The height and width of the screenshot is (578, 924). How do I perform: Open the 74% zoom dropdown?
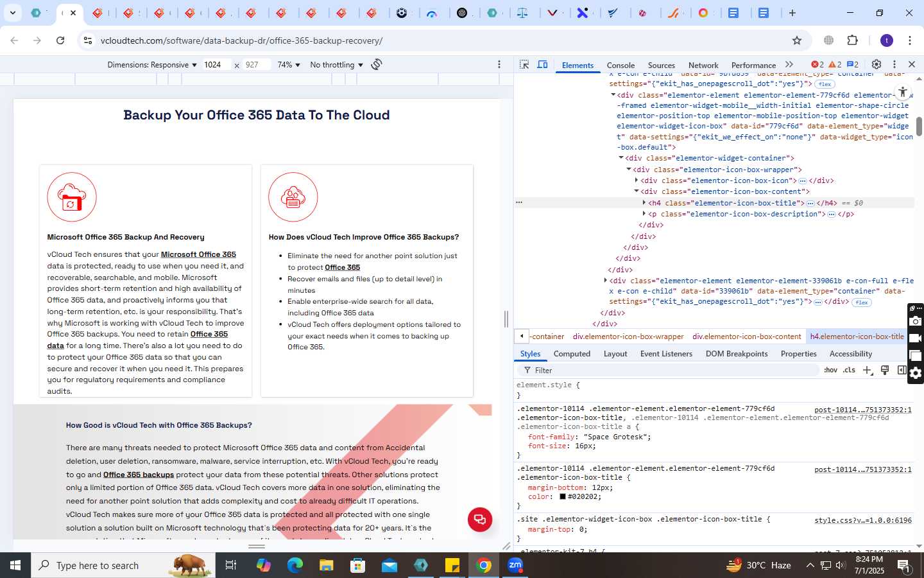click(289, 65)
